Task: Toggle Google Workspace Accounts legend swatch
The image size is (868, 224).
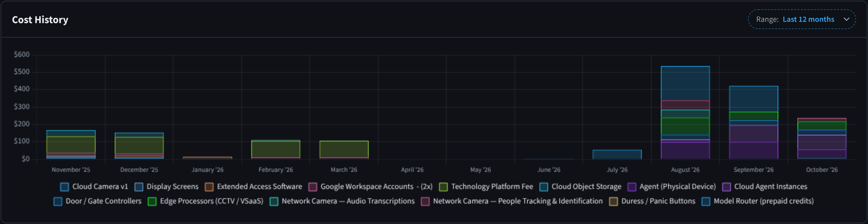Action: click(313, 187)
